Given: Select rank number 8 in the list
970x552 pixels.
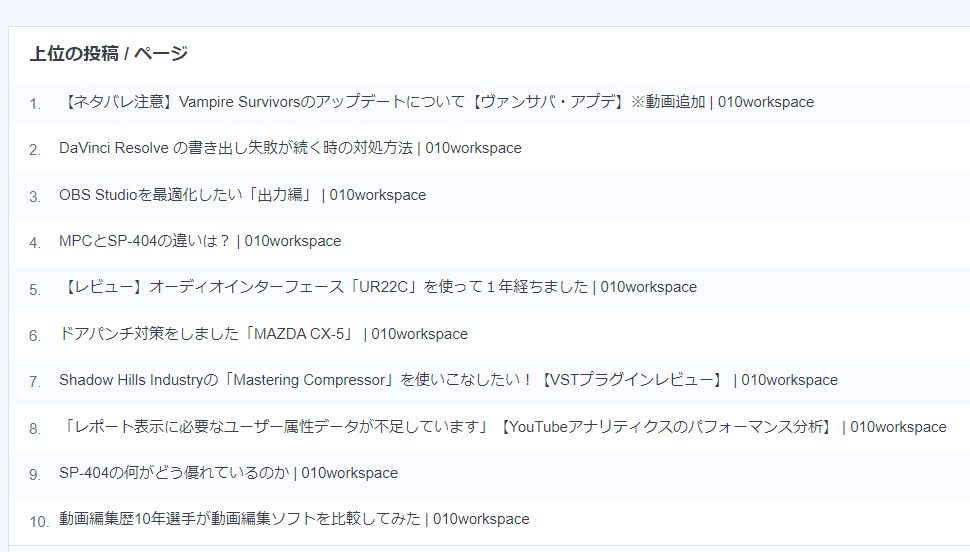Looking at the screenshot, I should coord(35,429).
